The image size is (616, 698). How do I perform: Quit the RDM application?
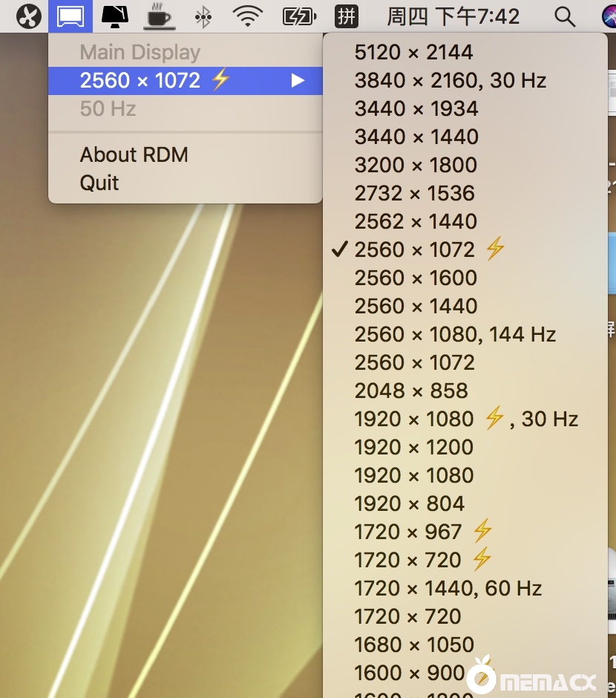(x=99, y=183)
